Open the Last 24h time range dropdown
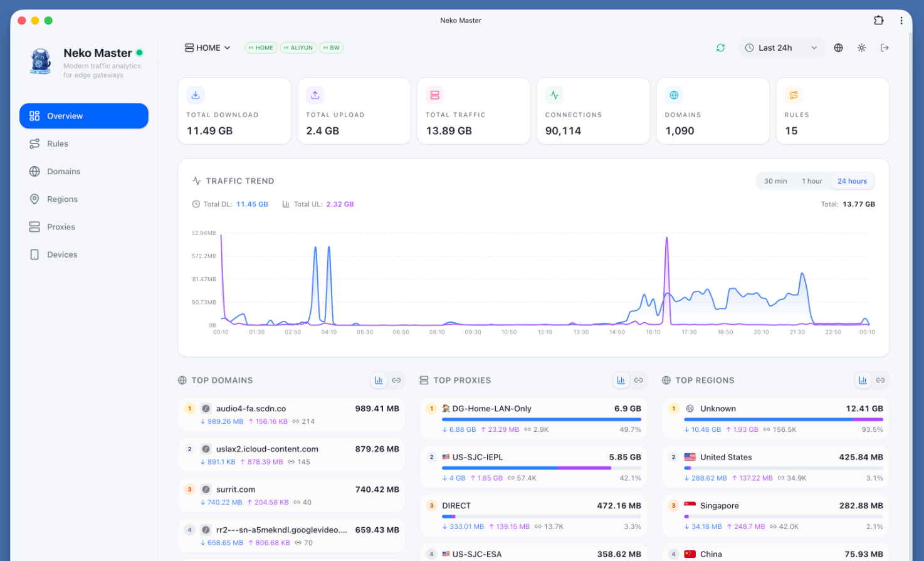924x561 pixels. pos(781,48)
